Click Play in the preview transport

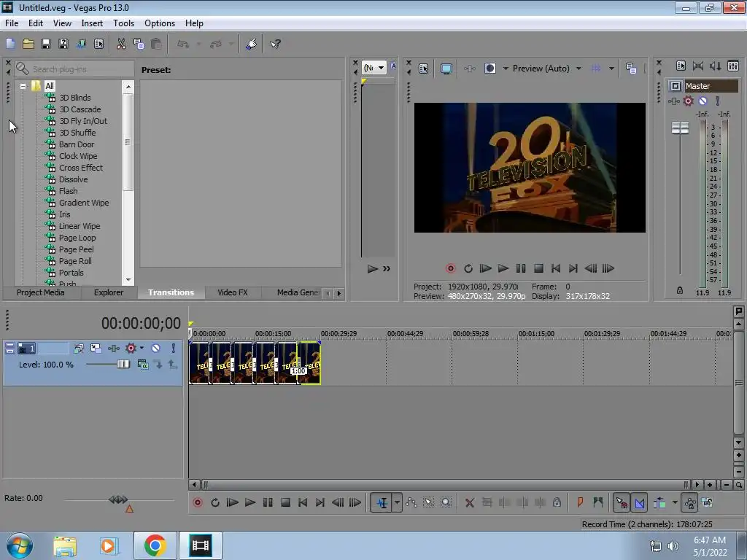click(x=503, y=268)
